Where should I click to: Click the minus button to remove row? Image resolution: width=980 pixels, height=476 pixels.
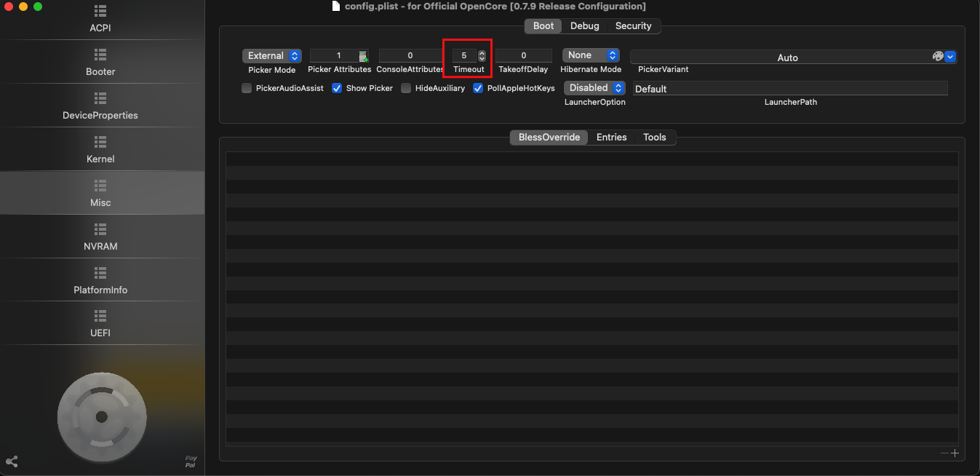[945, 453]
